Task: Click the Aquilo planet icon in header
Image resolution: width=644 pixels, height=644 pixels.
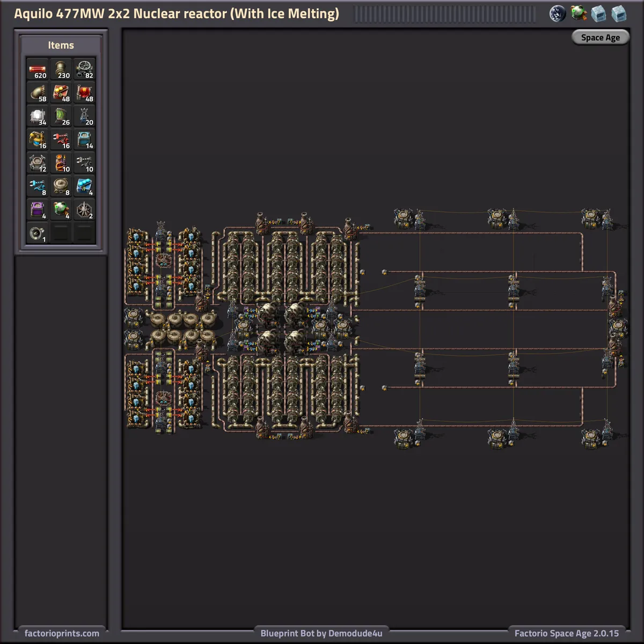Action: pos(558,13)
